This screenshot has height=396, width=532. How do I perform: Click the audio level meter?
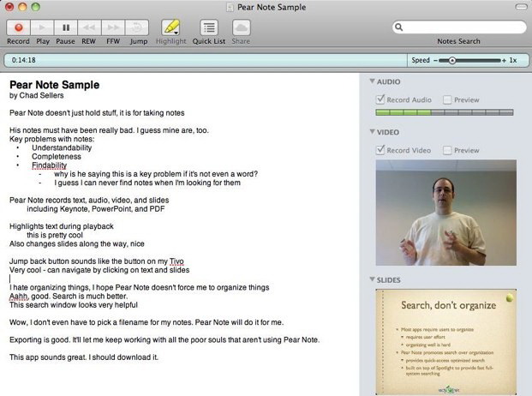pyautogui.click(x=445, y=112)
